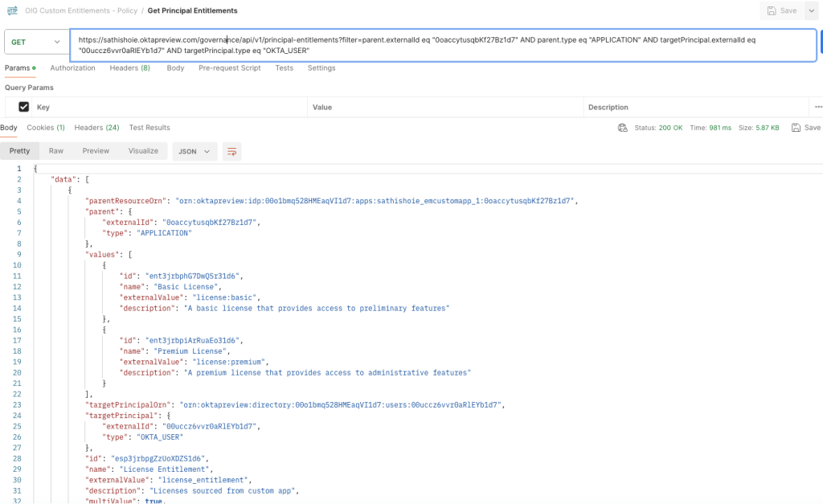Screen dimensions: 823x504
Task: Click the "ent3jrbphG7DwQSr31d6" id value
Action: (x=192, y=277)
